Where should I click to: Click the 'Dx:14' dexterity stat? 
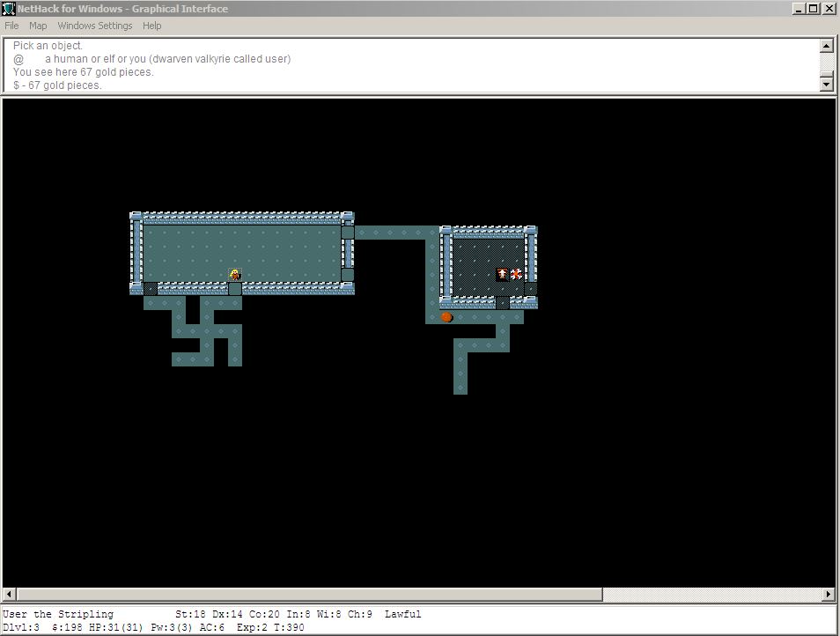(x=227, y=614)
